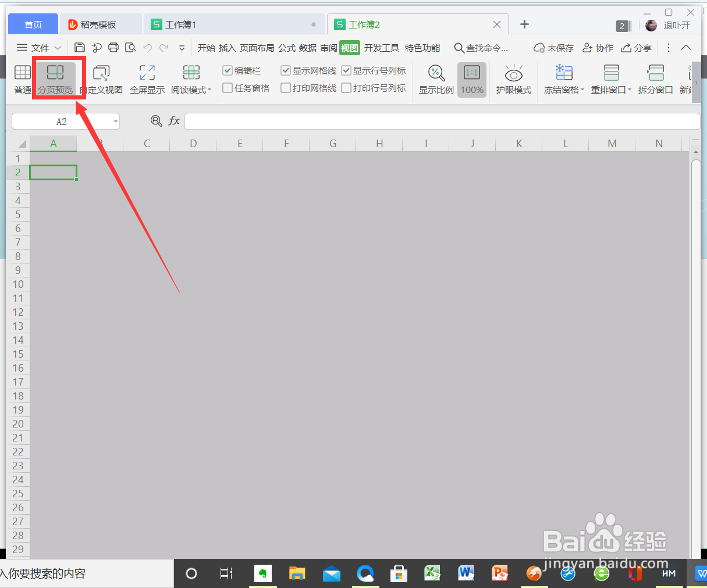Set zoom to 100% with 1:1 button
Image resolution: width=707 pixels, height=588 pixels.
[x=472, y=79]
